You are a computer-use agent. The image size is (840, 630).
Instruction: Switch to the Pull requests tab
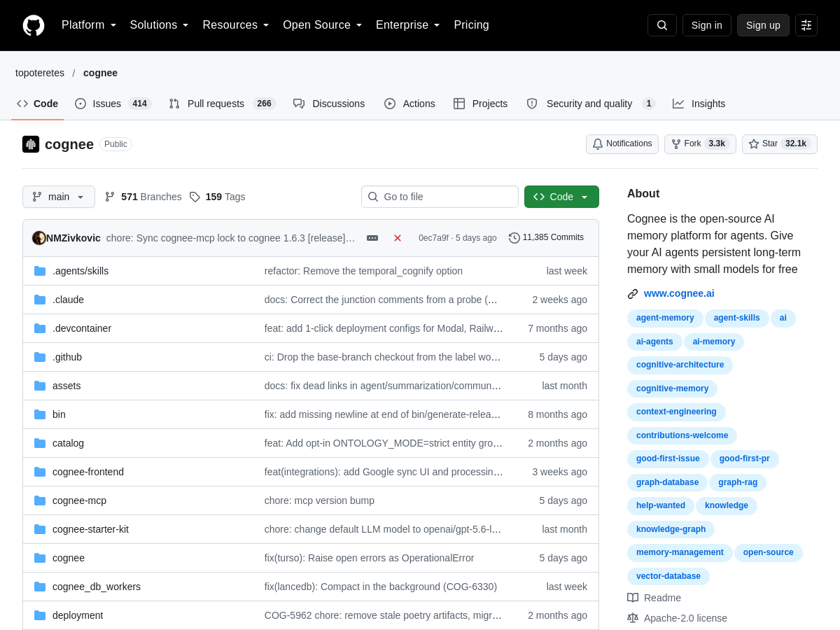[x=222, y=104]
